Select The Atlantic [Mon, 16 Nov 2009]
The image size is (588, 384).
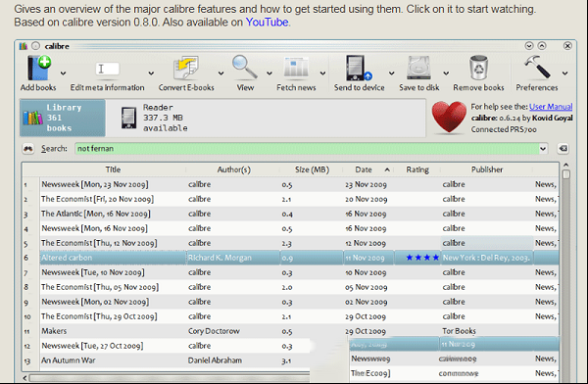96,214
